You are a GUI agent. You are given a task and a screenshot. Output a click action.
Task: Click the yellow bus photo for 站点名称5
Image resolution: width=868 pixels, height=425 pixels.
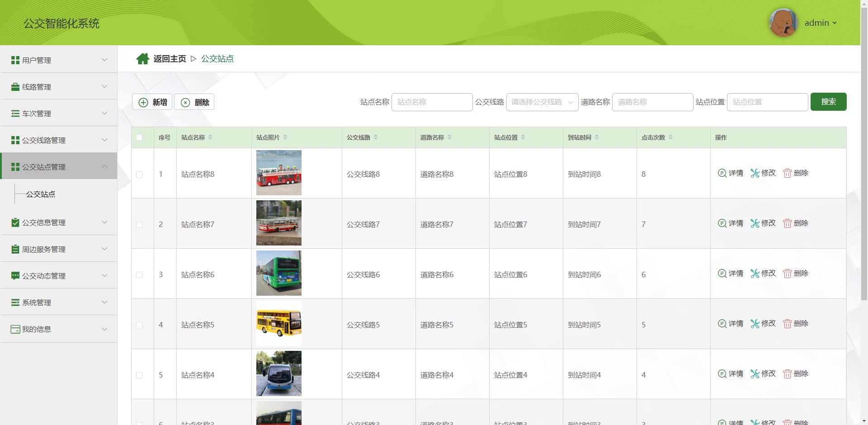click(x=279, y=323)
